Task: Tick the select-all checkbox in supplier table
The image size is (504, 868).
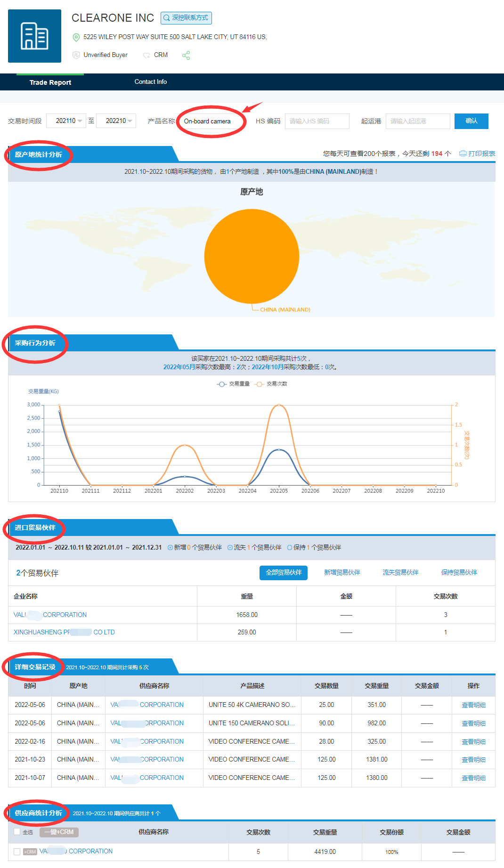Action: pos(17,832)
